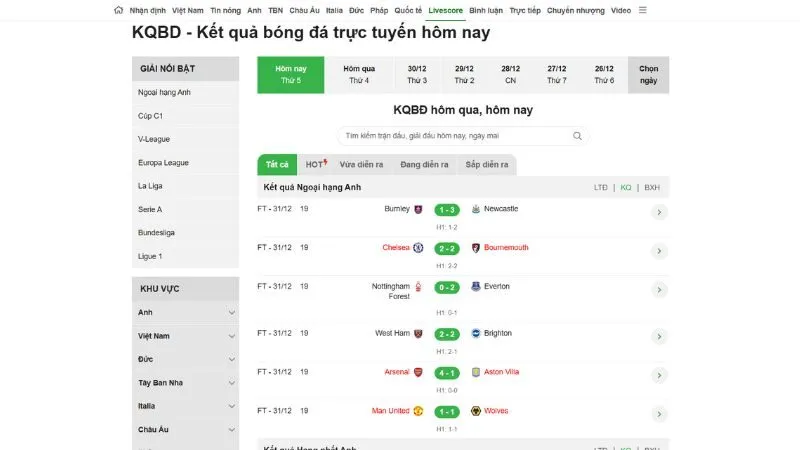
Task: Click the West Ham club crest
Action: (x=418, y=334)
